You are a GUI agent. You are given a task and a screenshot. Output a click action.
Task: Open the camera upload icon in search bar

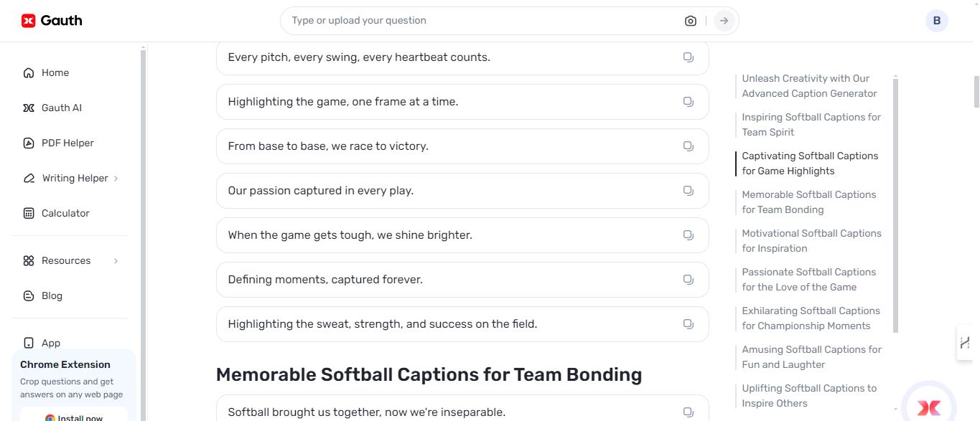tap(690, 21)
